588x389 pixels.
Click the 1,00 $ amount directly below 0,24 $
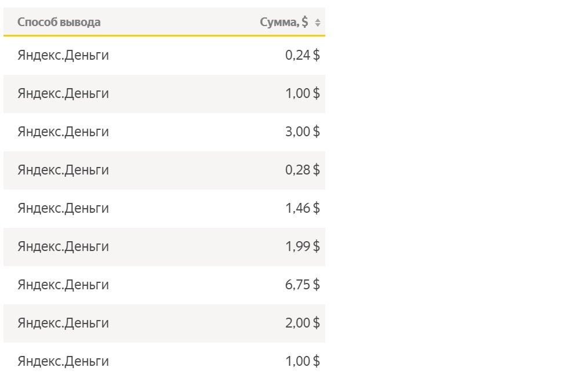(x=302, y=93)
